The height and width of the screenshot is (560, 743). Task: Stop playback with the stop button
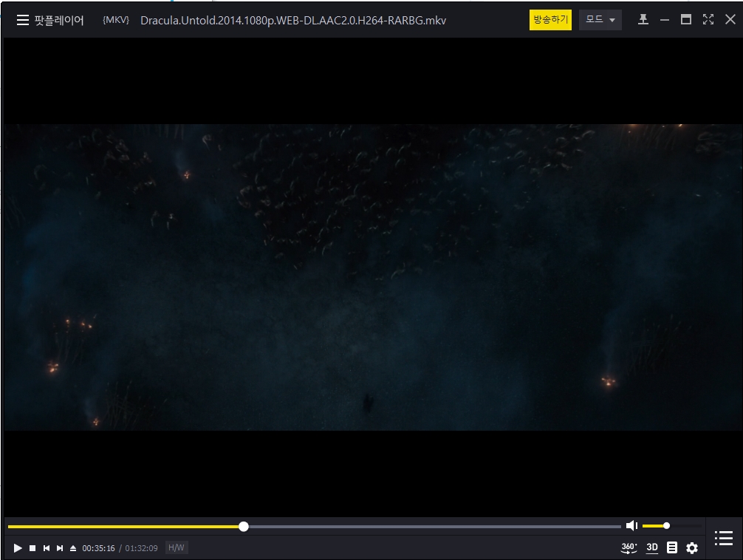(x=32, y=548)
